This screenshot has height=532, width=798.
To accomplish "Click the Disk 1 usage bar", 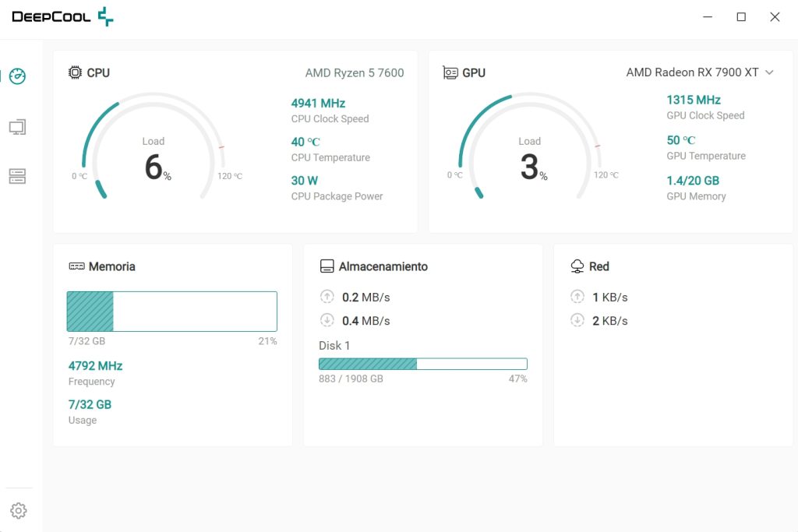I will [423, 364].
